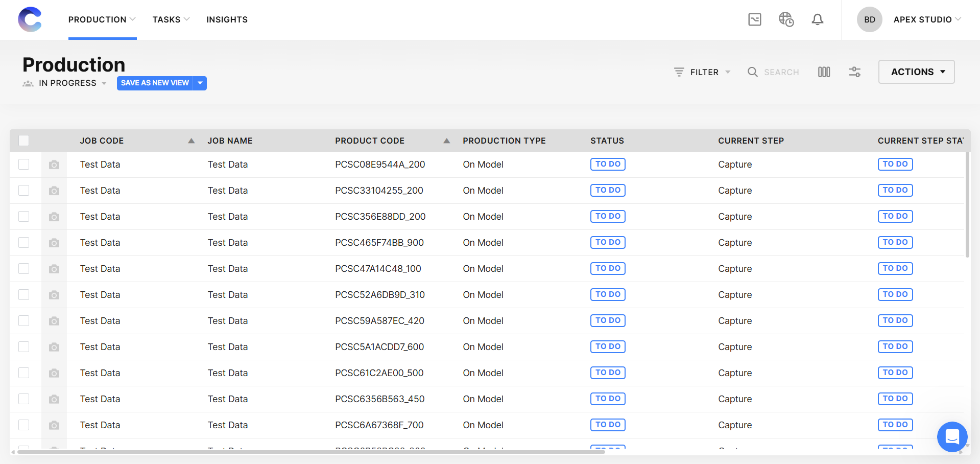Image resolution: width=980 pixels, height=464 pixels.
Task: Expand the Actions dropdown
Action: 916,72
